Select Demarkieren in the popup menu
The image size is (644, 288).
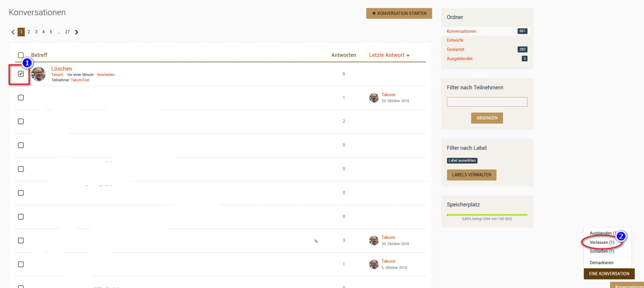coord(601,263)
